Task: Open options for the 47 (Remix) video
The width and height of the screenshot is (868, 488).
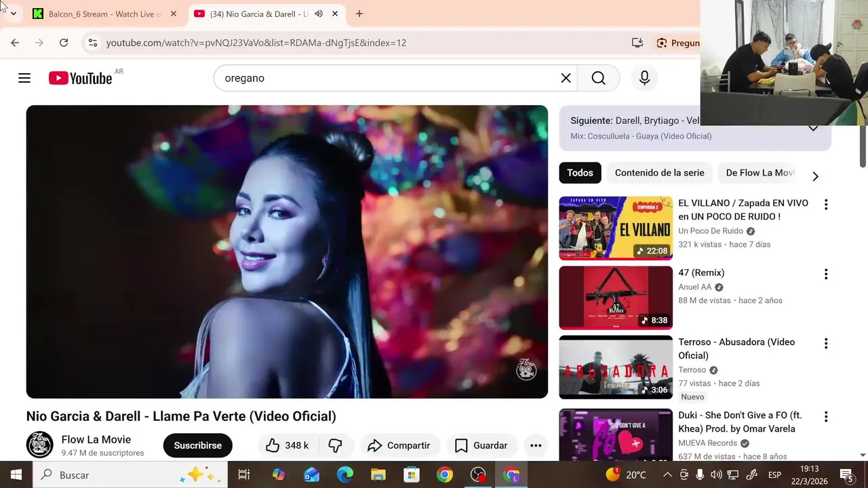Action: (825, 274)
